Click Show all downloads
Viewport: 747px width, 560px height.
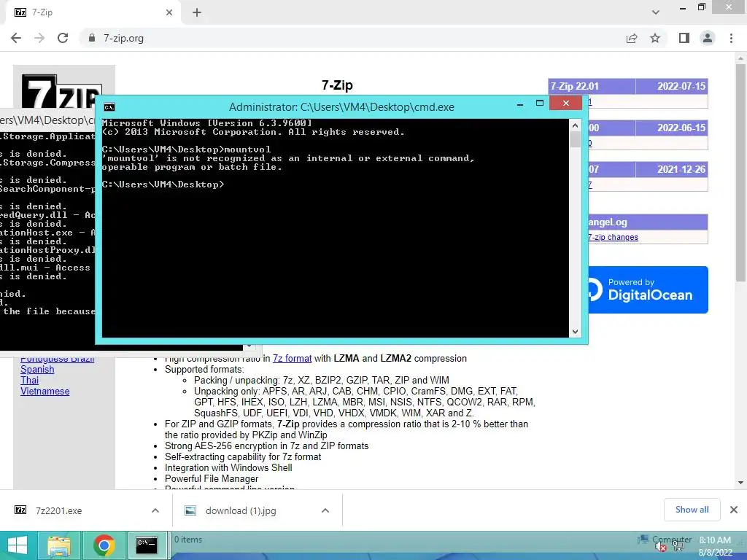pos(692,510)
